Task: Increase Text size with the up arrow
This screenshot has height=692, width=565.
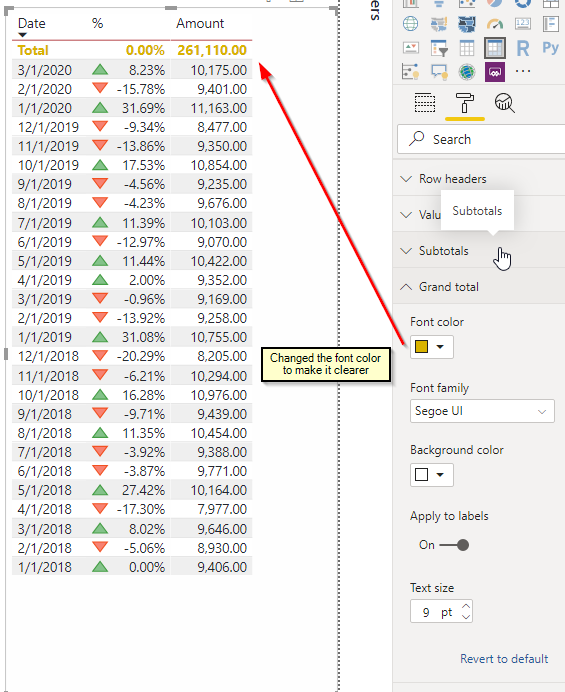Action: pos(466,606)
